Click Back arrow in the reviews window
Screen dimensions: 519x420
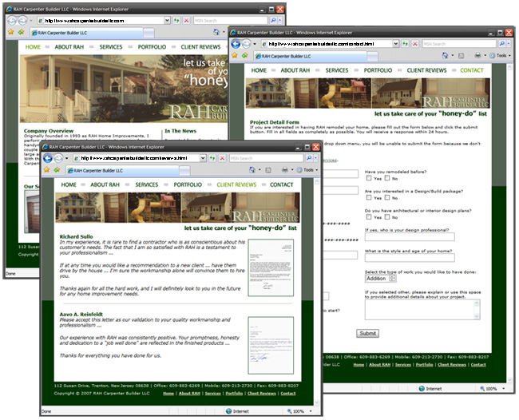[48, 158]
